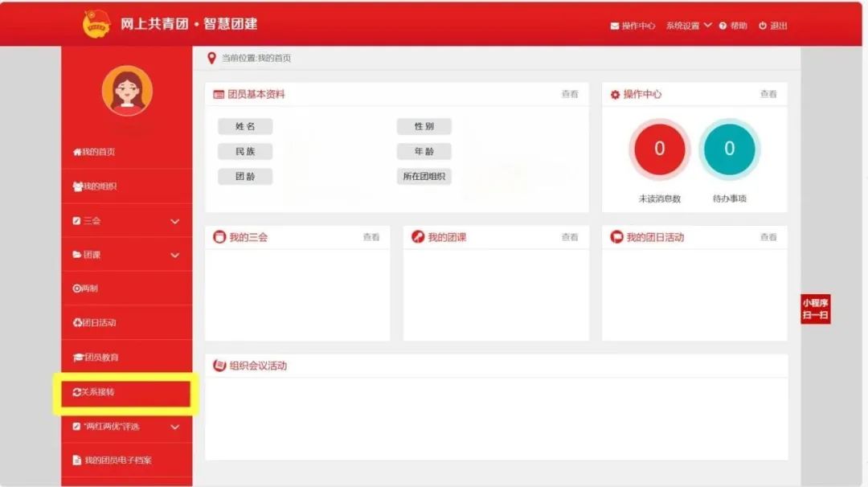Click the 团员基本资料 card icon
This screenshot has width=868, height=487.
coord(219,95)
